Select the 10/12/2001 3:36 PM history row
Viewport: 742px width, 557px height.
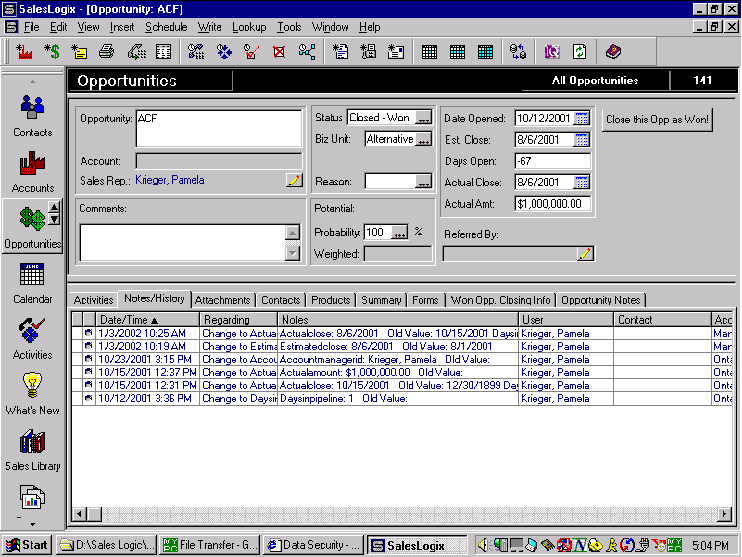402,398
